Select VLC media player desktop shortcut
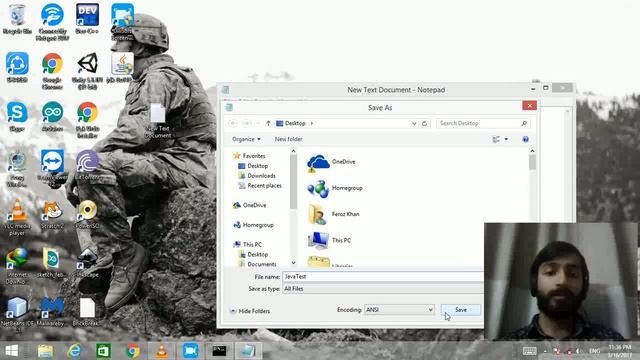This screenshot has height=360, width=640. [17, 217]
